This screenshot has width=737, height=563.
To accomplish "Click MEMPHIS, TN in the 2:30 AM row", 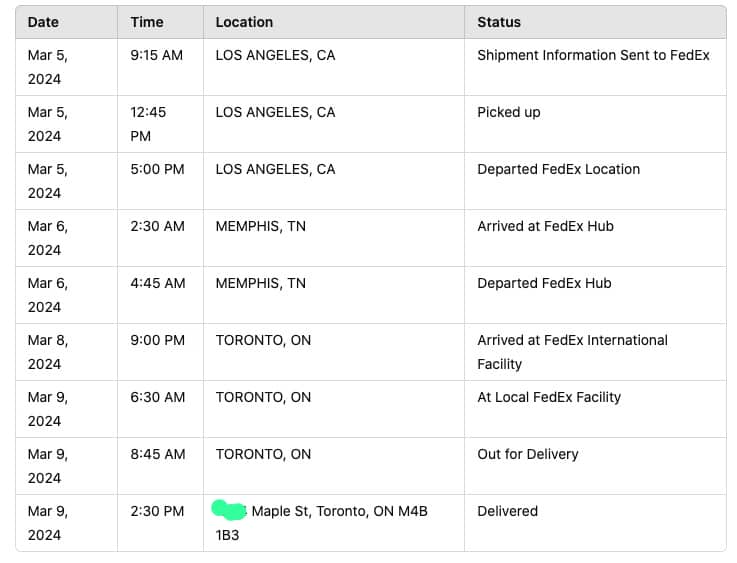I will [260, 227].
